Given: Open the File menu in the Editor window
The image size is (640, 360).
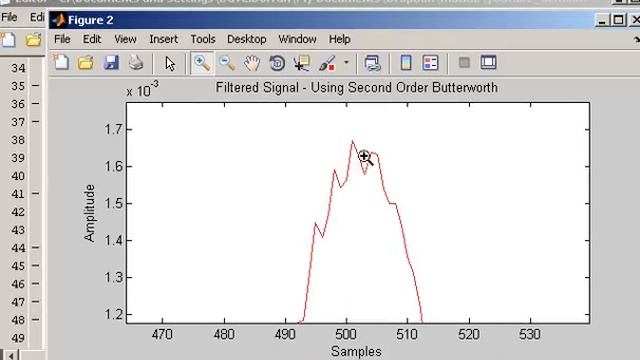Looking at the screenshot, I should [x=9, y=17].
